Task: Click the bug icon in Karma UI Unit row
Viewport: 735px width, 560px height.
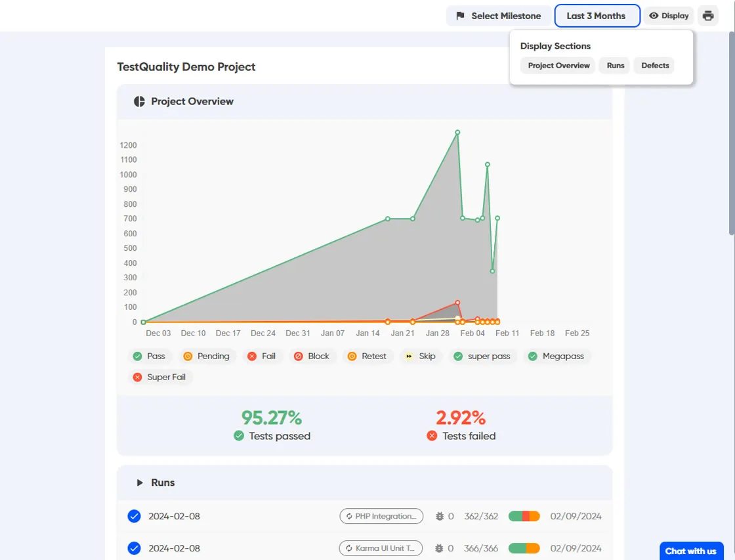Action: 439,548
